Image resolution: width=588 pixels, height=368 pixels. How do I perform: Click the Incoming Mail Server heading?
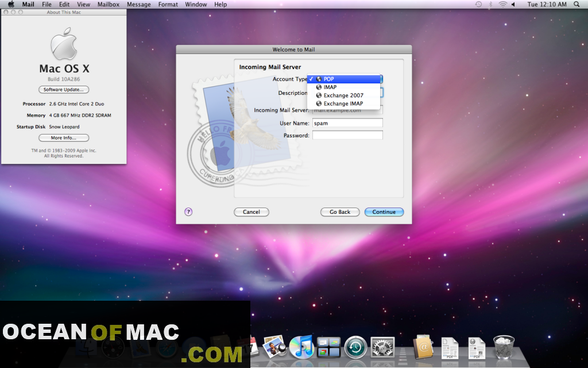click(x=270, y=67)
